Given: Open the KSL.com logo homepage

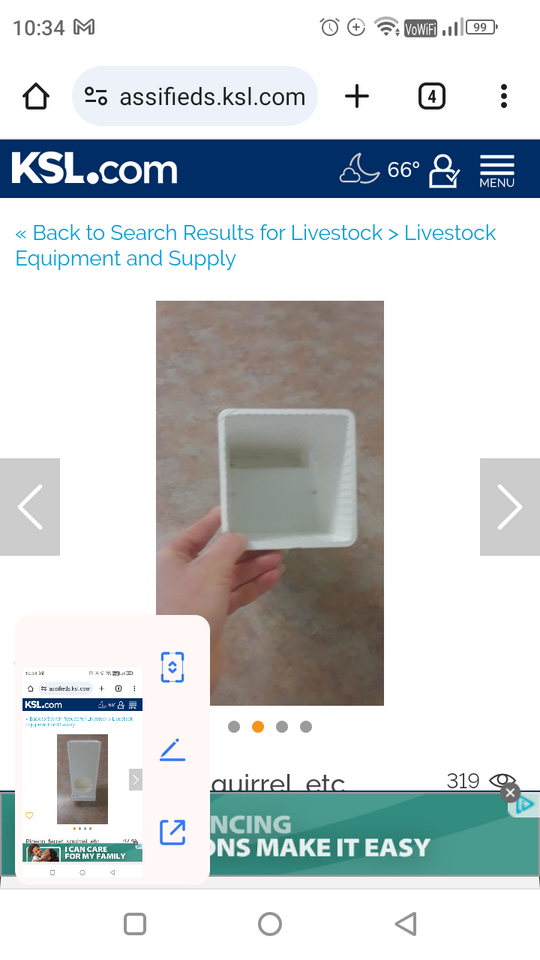Looking at the screenshot, I should pyautogui.click(x=94, y=168).
